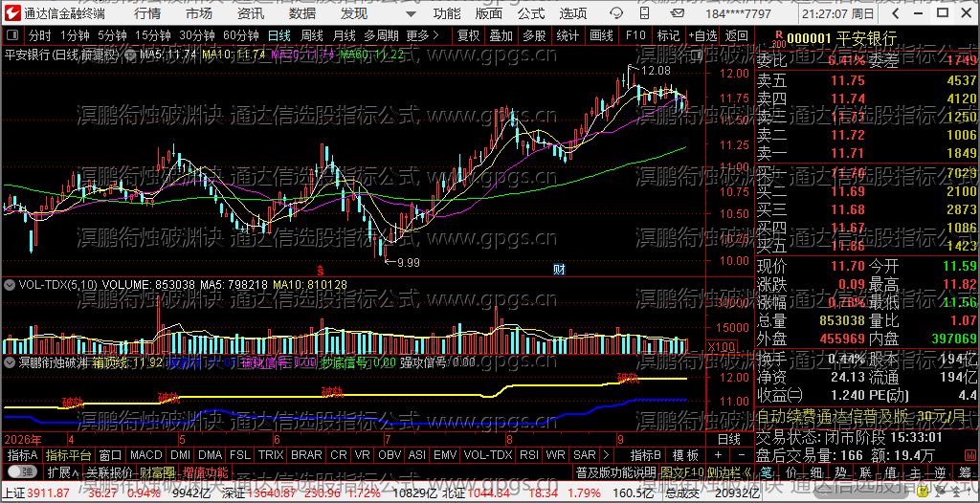This screenshot has height=503, width=980.
Task: Select the 联 tab in bottom right
Action: (866, 471)
